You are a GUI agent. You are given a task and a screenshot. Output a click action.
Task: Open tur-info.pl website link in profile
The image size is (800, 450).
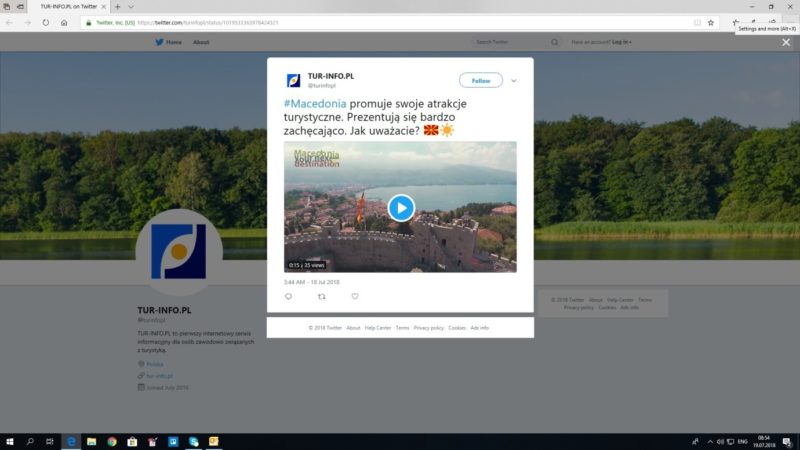159,376
